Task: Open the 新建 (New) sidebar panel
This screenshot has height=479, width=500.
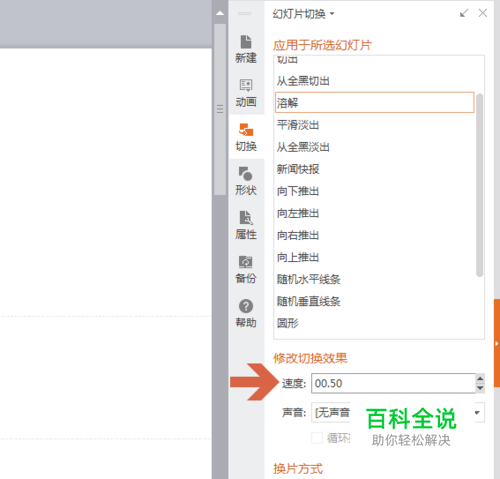Action: [246, 49]
